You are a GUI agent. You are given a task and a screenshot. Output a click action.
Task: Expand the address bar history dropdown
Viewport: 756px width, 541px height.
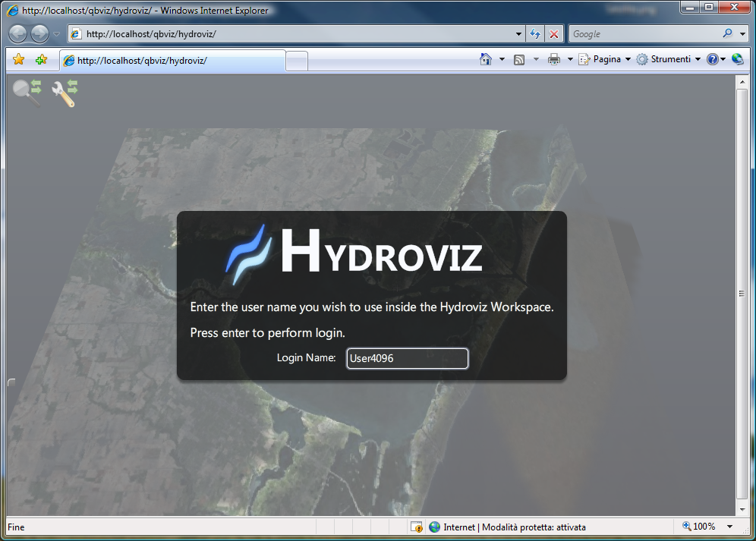[x=518, y=33]
